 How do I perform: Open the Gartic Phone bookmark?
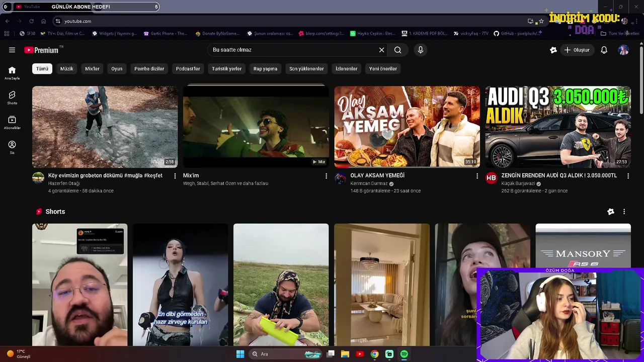166,34
